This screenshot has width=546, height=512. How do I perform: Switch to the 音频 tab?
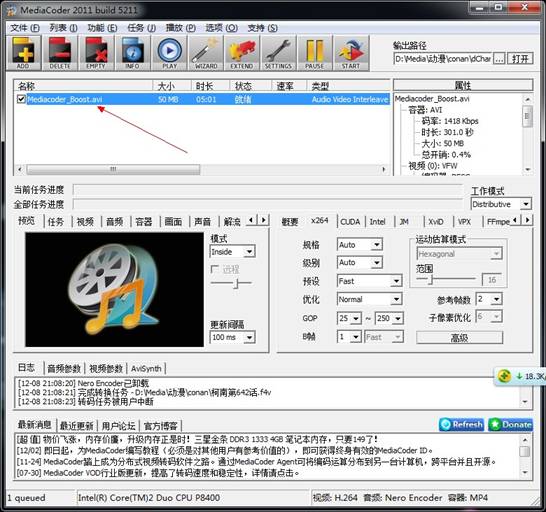(115, 222)
